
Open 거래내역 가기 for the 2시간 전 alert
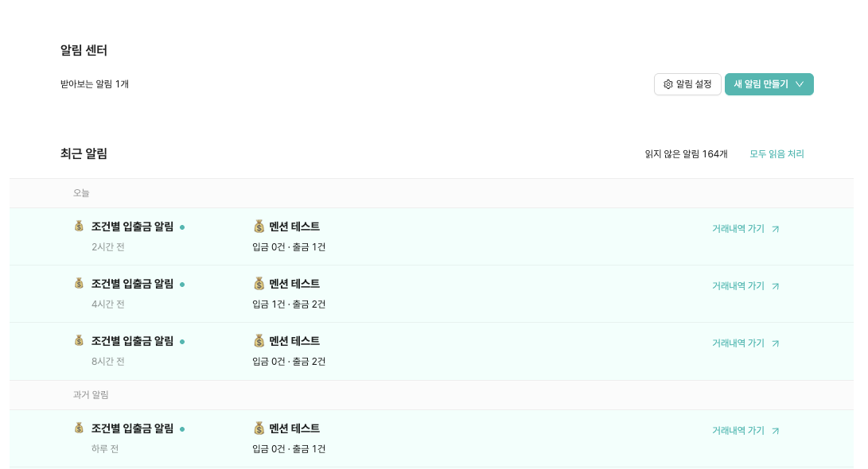click(738, 229)
